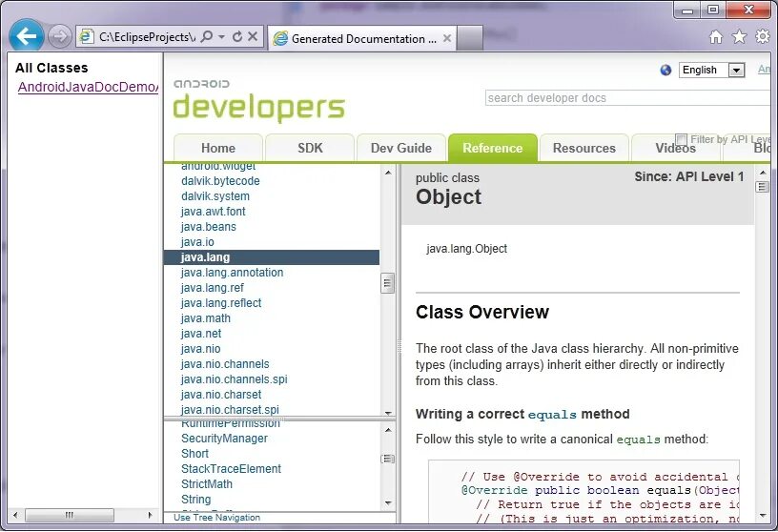Click the Android developers logo
This screenshot has width=778, height=532.
(258, 101)
